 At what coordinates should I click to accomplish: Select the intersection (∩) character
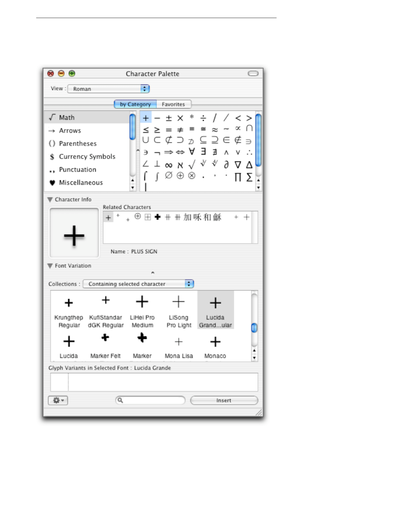(x=249, y=128)
